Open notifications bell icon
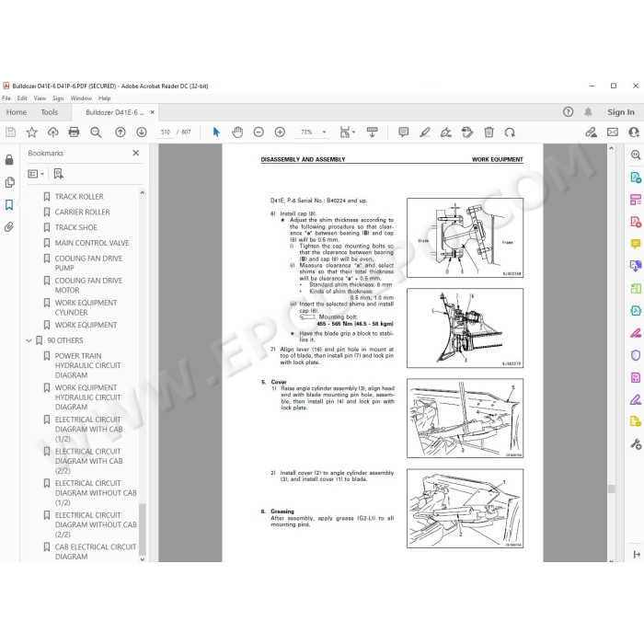 (588, 112)
